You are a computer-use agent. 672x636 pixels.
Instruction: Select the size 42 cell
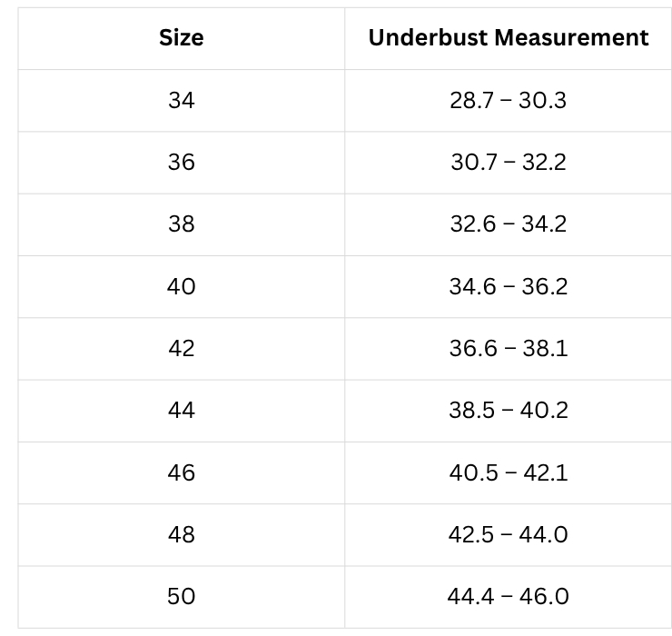(x=182, y=349)
